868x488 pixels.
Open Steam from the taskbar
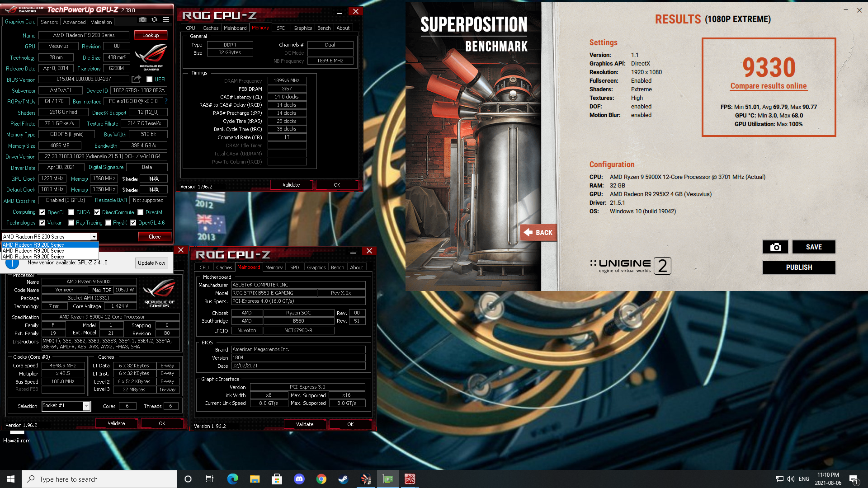tap(343, 479)
